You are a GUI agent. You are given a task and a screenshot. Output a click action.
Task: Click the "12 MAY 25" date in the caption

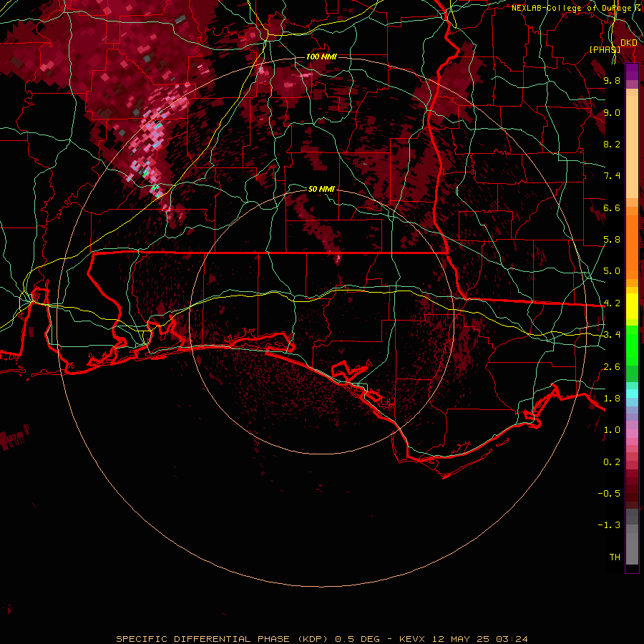pos(459,639)
